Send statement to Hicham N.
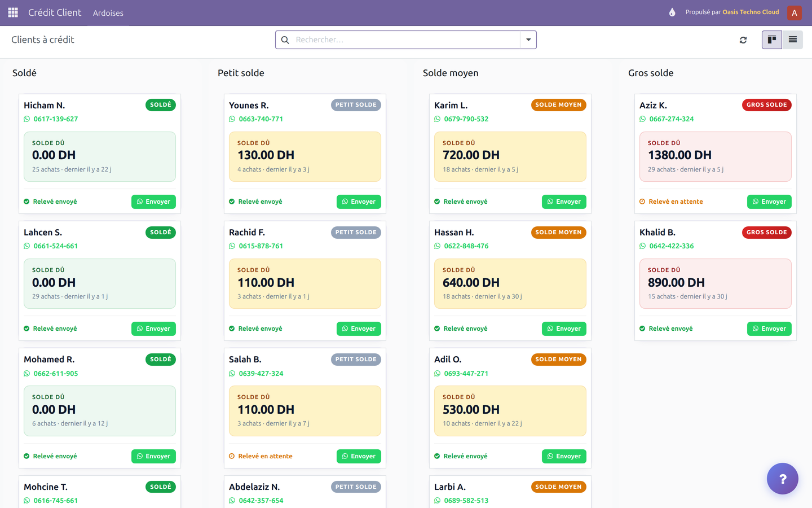The height and width of the screenshot is (508, 812). tap(153, 202)
